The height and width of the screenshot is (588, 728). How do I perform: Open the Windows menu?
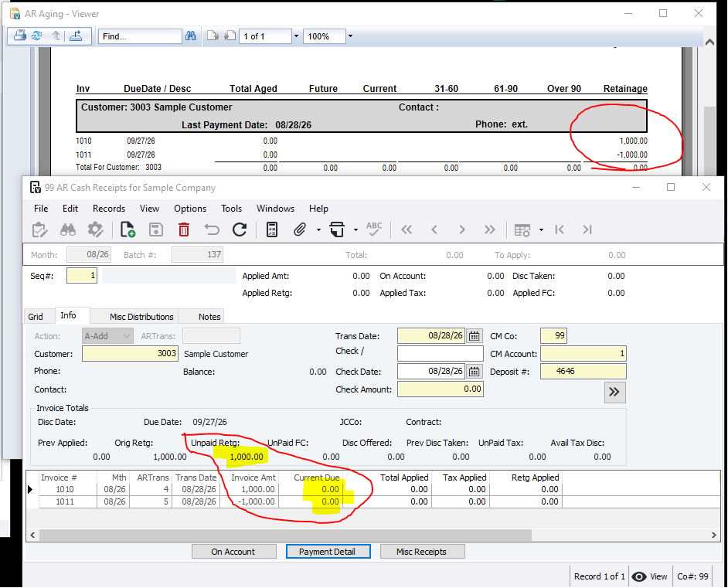tap(275, 209)
